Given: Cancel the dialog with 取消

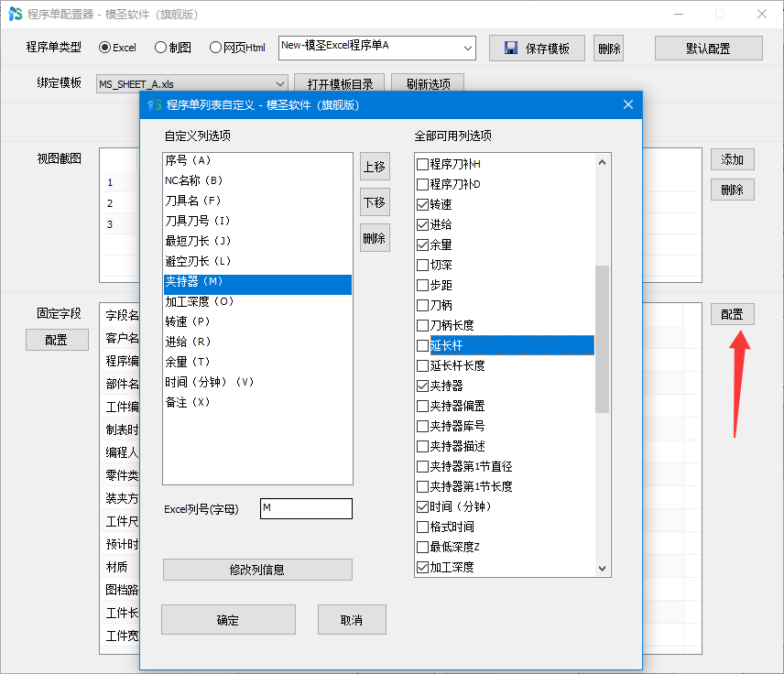Looking at the screenshot, I should click(x=352, y=619).
